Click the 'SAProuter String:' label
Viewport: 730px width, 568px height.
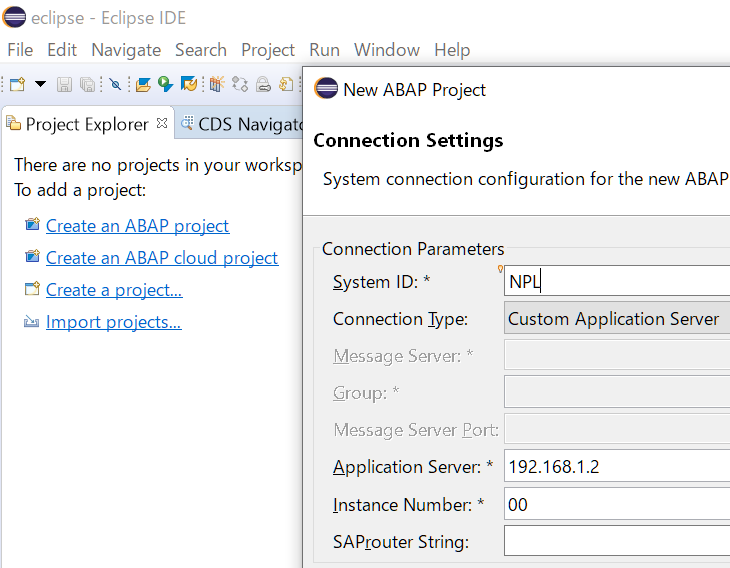tap(401, 541)
